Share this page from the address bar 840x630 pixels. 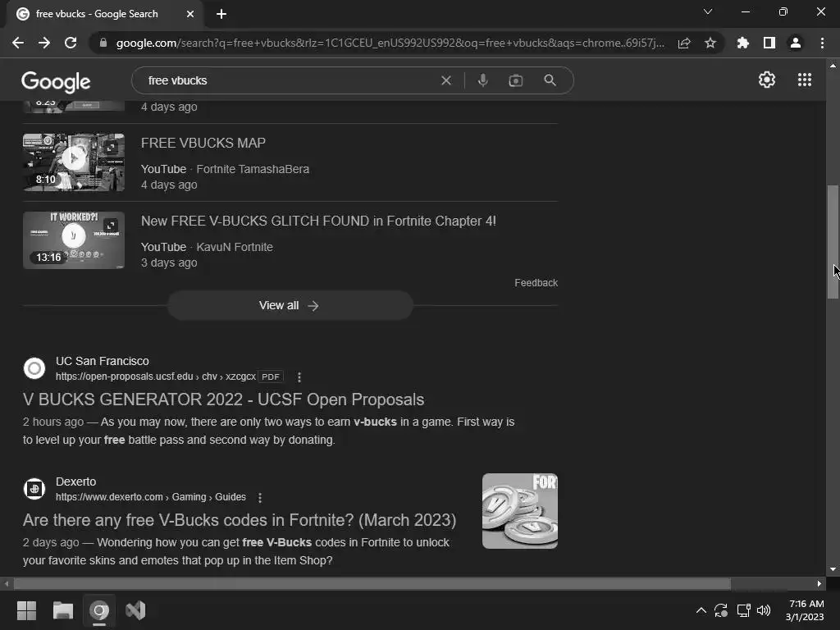pos(684,43)
